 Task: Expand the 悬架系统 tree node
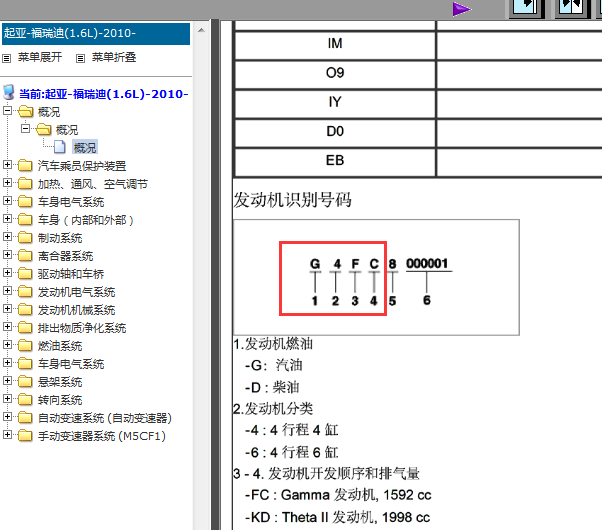click(x=7, y=381)
